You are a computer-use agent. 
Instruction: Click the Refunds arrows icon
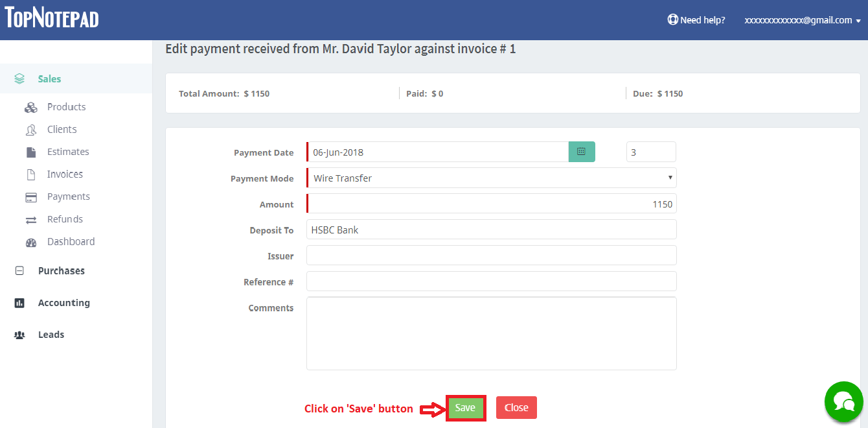click(30, 220)
